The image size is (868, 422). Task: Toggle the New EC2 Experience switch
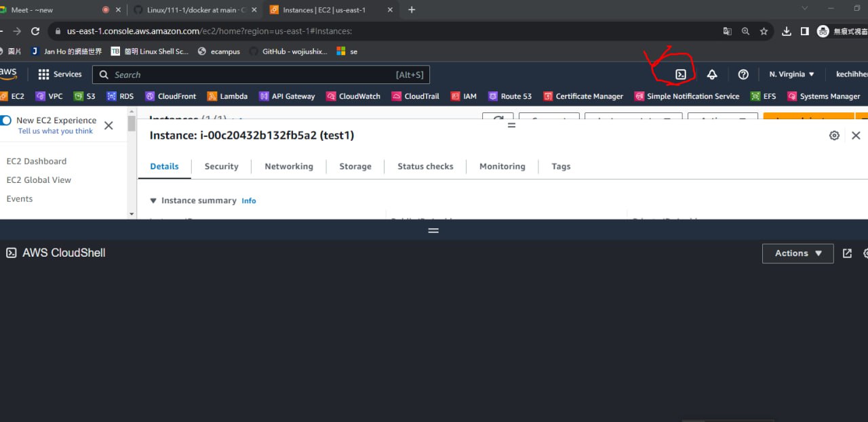pos(6,120)
